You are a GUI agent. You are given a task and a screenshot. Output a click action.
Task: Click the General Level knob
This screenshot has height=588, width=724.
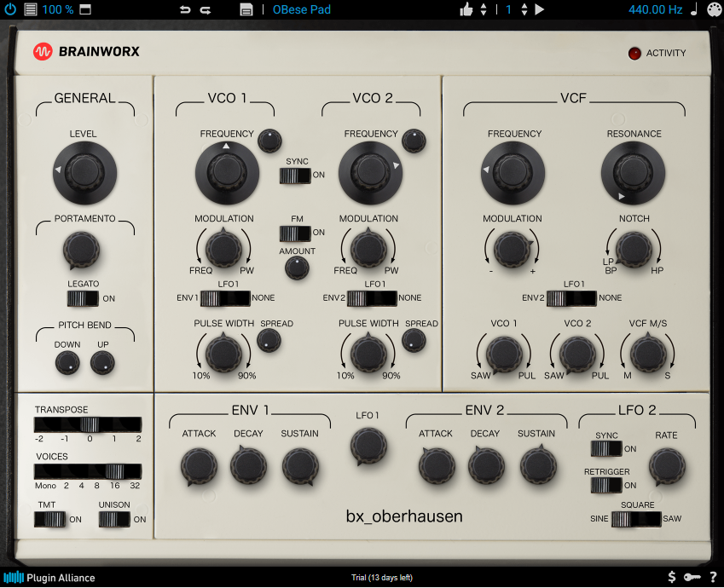pyautogui.click(x=84, y=173)
